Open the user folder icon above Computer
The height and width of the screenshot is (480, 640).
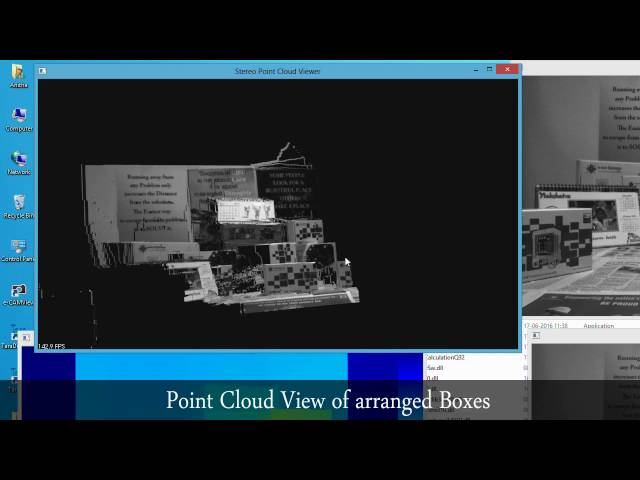(19, 76)
